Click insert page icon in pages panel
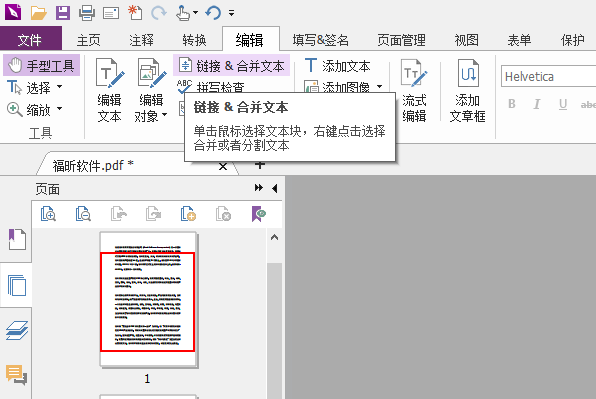 coord(188,214)
